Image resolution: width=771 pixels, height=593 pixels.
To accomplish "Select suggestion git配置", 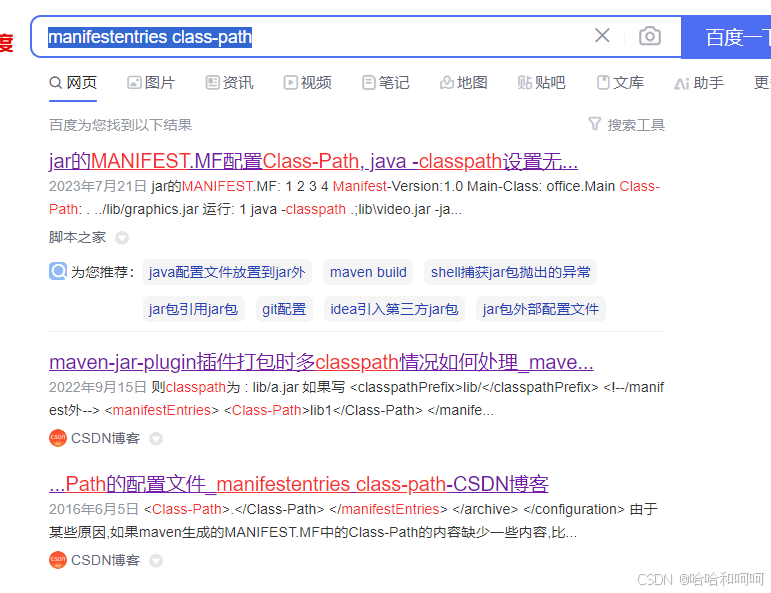I will click(x=284, y=309).
